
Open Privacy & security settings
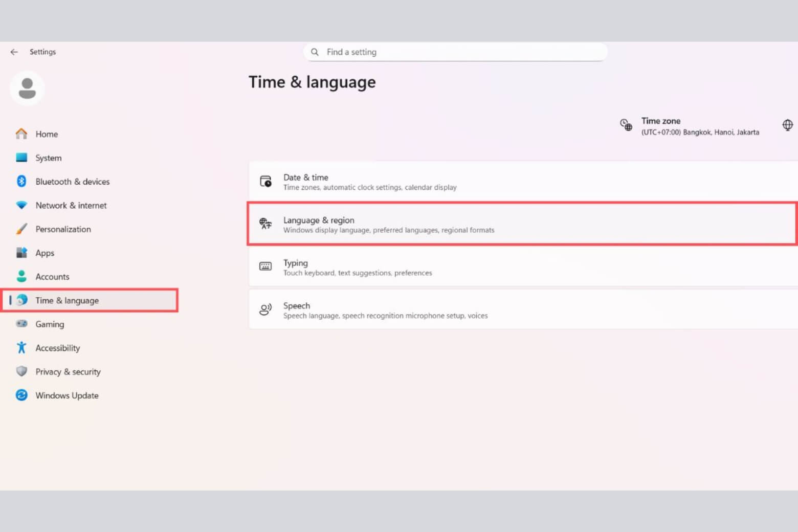(68, 371)
